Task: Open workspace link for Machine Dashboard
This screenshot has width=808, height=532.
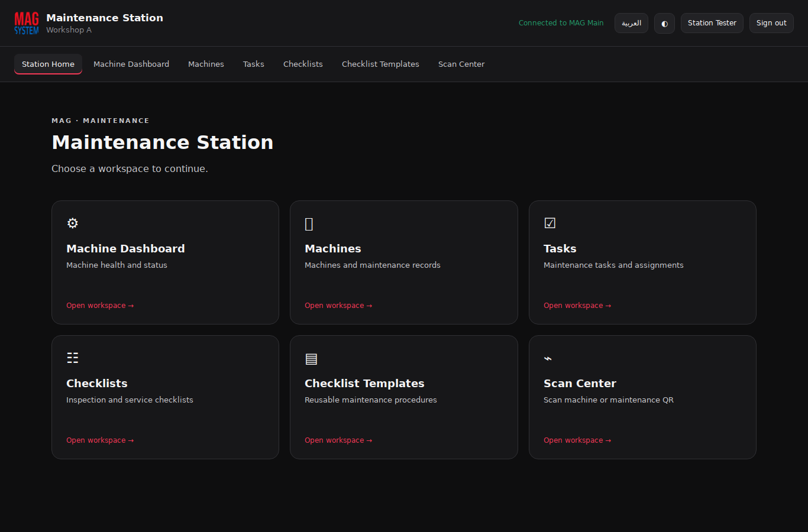Action: [x=100, y=306]
